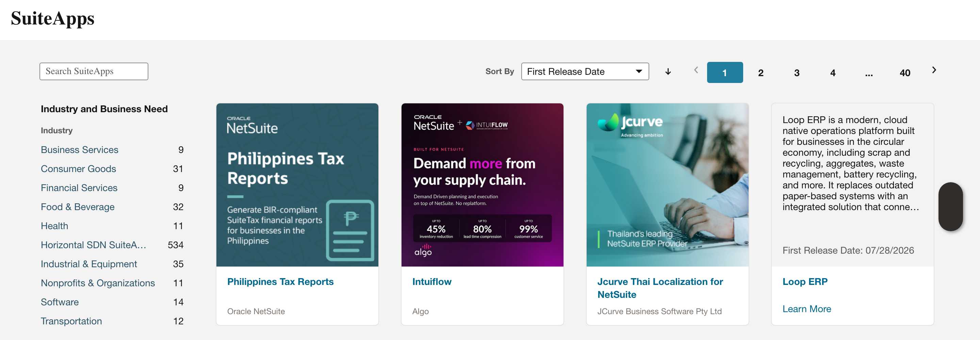This screenshot has height=340, width=980.
Task: Click the count 31 beside Consumer Goods
Action: click(x=178, y=169)
